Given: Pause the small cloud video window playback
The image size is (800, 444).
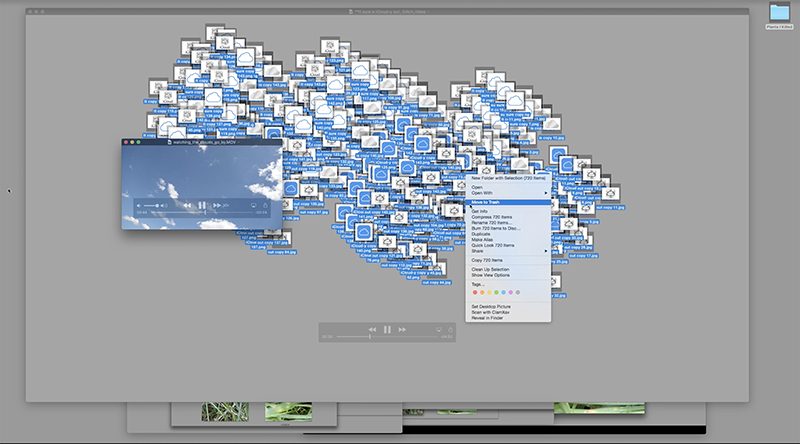Looking at the screenshot, I should (x=202, y=204).
